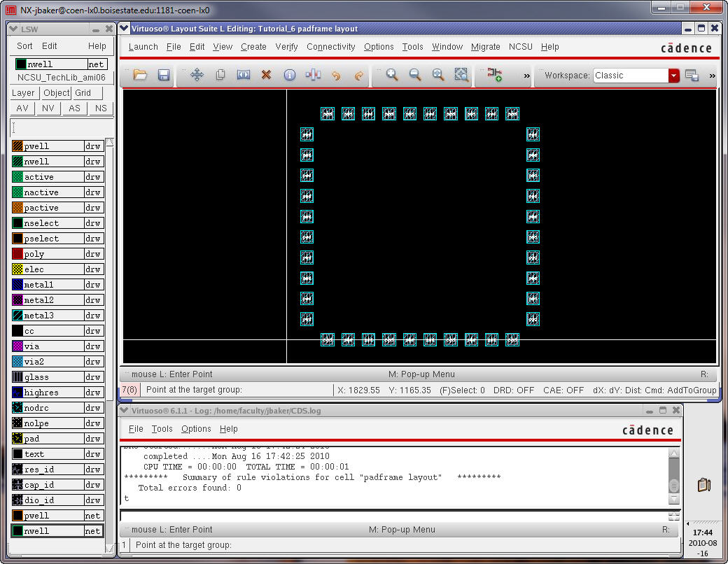Viewport: 728px width, 564px height.
Task: Toggle AV all-visible button in LSW
Action: 22,108
